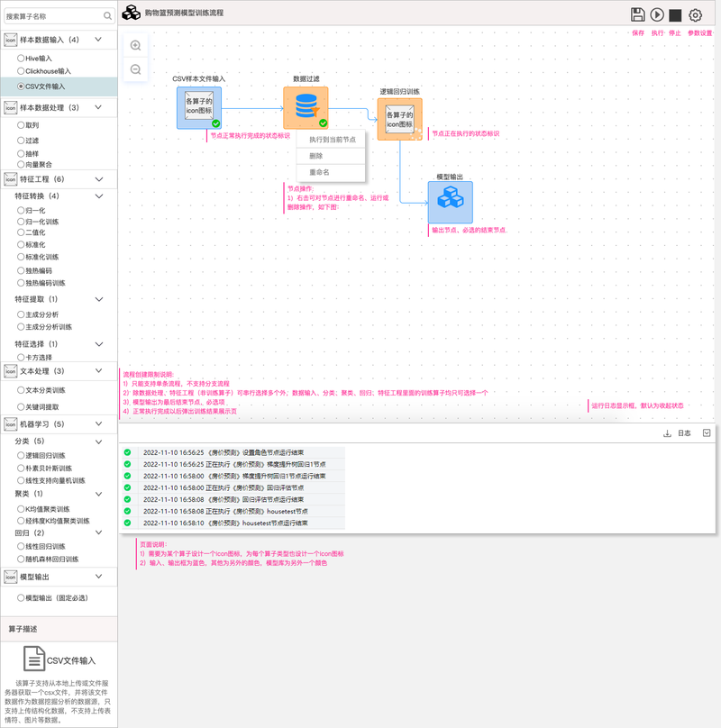Collapse the 文本处理 (3) section chevron
The image size is (721, 728).
(98, 370)
